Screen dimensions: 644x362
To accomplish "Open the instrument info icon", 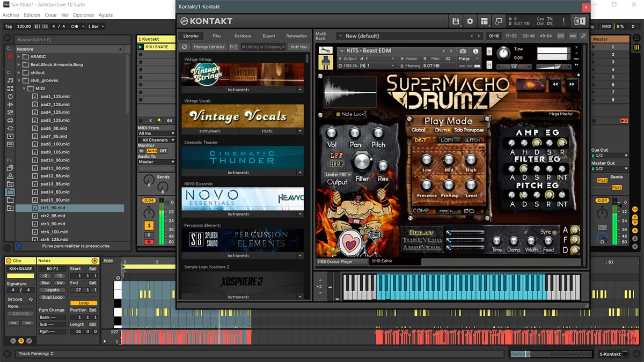I will pos(475,51).
